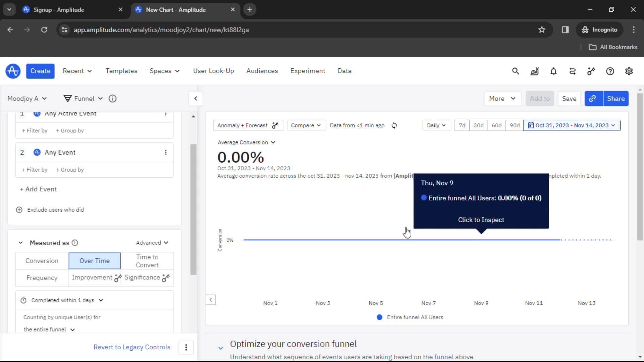Viewport: 644px width, 362px height.
Task: Click the search icon in top navigation
Action: click(515, 71)
